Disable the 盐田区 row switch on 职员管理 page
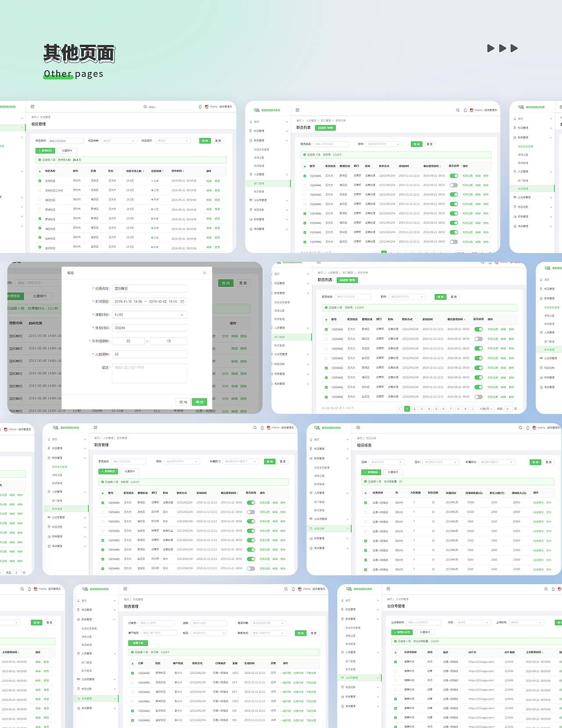Viewport: 562px width, 728px height. point(251,559)
